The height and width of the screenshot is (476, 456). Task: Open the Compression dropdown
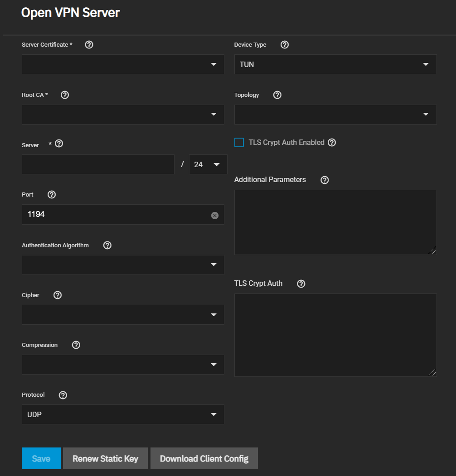pyautogui.click(x=123, y=365)
